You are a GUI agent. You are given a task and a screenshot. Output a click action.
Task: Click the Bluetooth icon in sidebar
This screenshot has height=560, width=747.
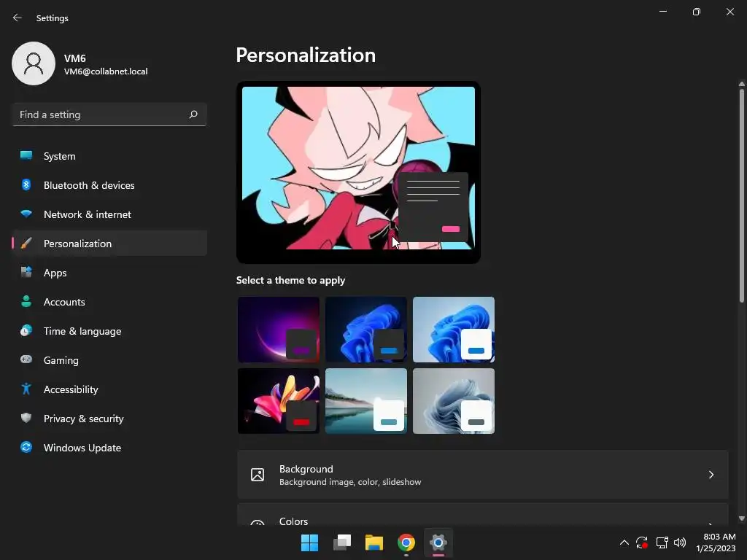(26, 184)
